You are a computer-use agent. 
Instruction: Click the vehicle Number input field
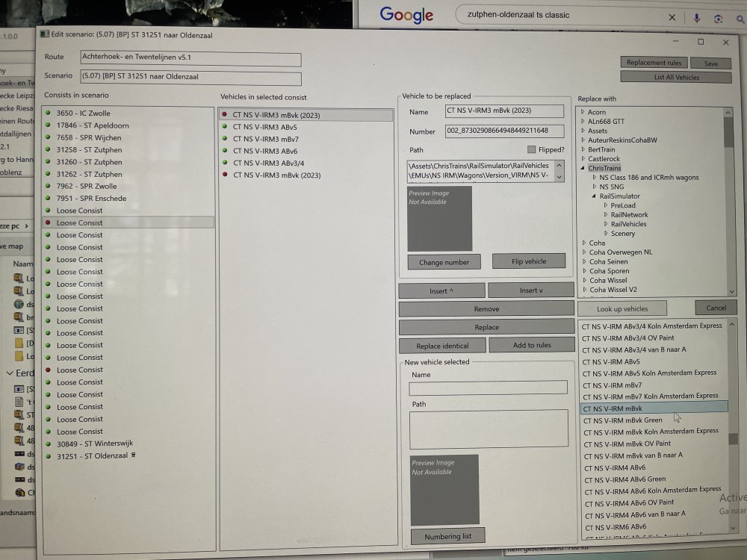pyautogui.click(x=504, y=131)
